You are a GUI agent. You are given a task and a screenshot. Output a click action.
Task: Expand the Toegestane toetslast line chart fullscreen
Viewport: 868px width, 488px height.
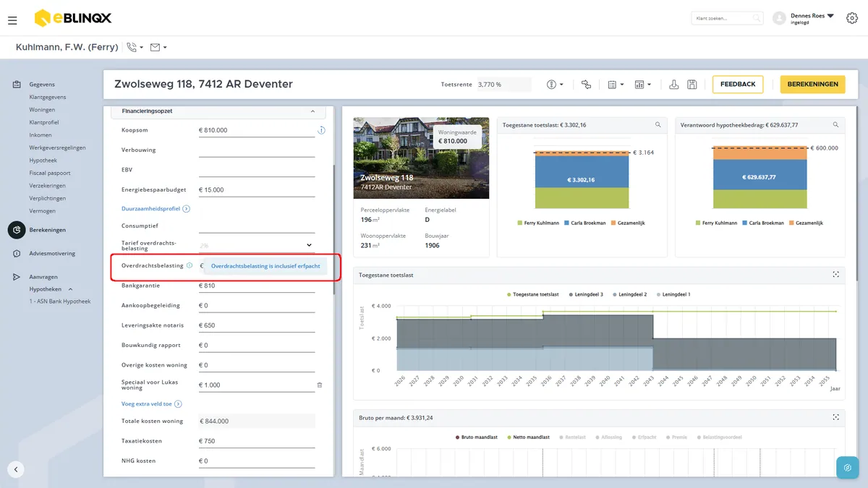point(835,275)
